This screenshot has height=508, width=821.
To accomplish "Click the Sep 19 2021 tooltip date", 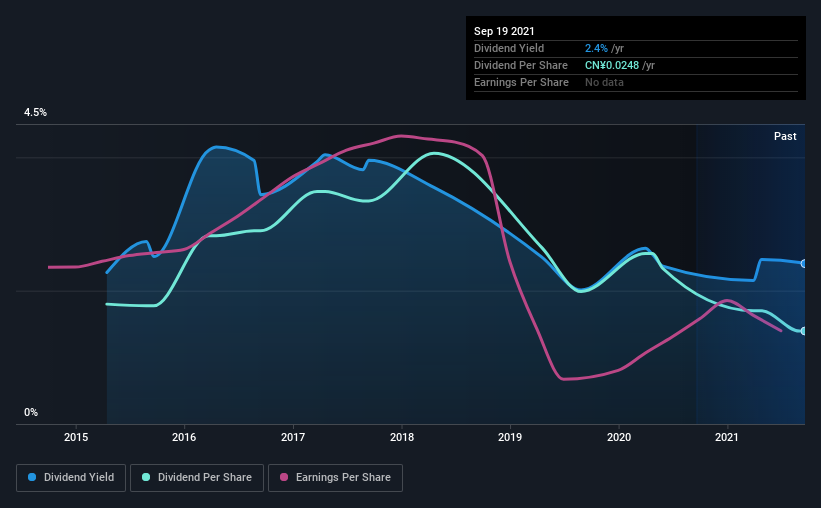I will click(x=504, y=31).
